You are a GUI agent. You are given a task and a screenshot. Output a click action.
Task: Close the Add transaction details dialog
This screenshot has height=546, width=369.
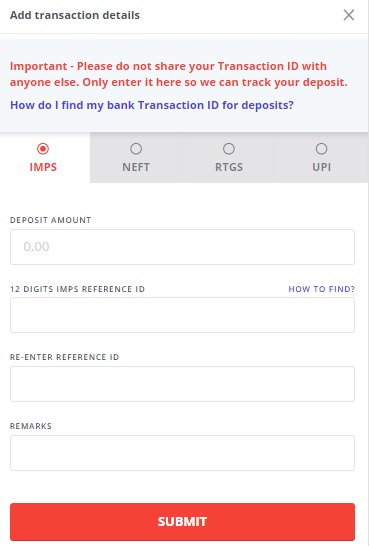pyautogui.click(x=349, y=15)
